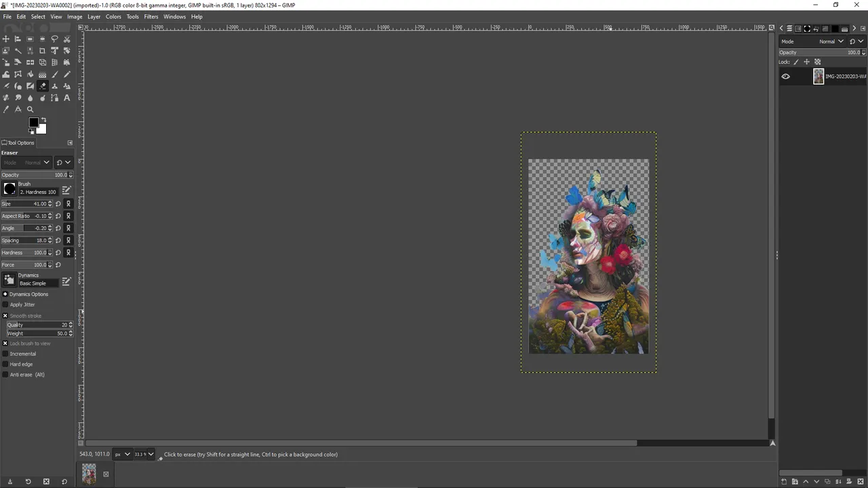Open the Layer menu
Viewport: 868px width, 488px height.
[x=94, y=16]
